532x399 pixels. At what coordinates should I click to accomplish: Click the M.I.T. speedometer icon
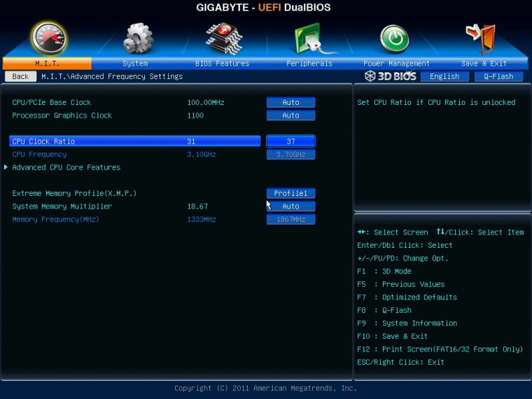point(48,38)
